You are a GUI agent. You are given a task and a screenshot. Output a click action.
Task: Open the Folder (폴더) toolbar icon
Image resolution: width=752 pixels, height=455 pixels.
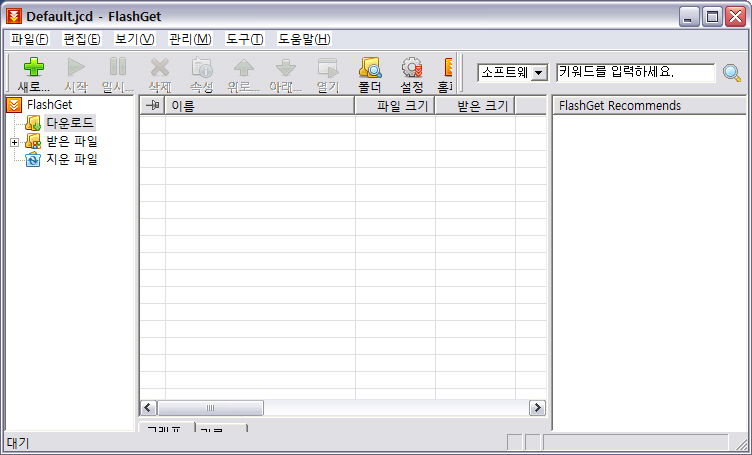(x=370, y=74)
